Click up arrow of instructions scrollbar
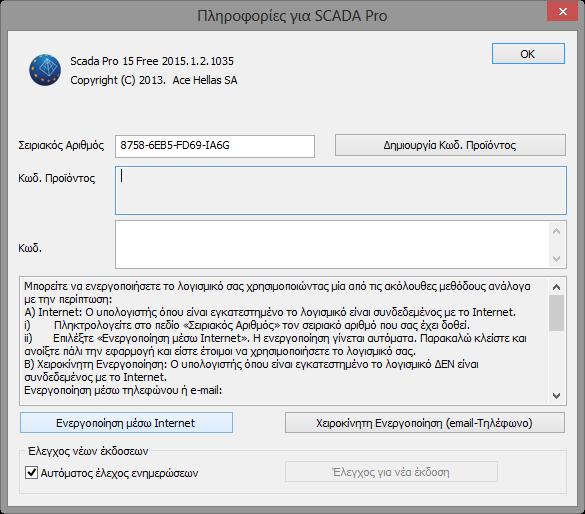 (x=556, y=287)
